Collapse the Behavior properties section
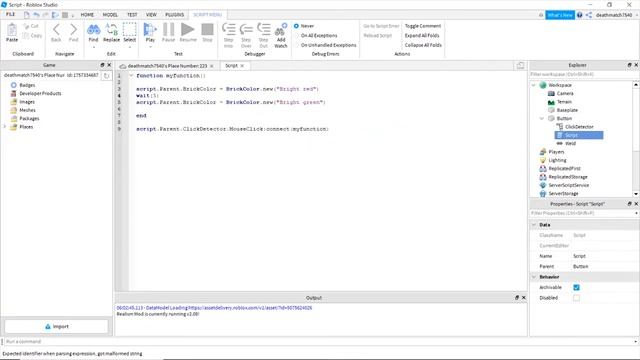This screenshot has width=640, height=360. point(534,277)
